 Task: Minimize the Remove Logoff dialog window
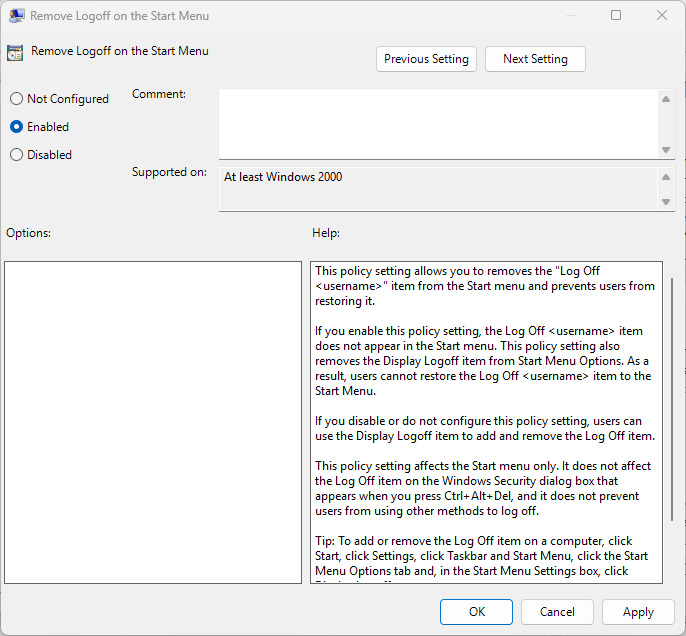tap(570, 16)
